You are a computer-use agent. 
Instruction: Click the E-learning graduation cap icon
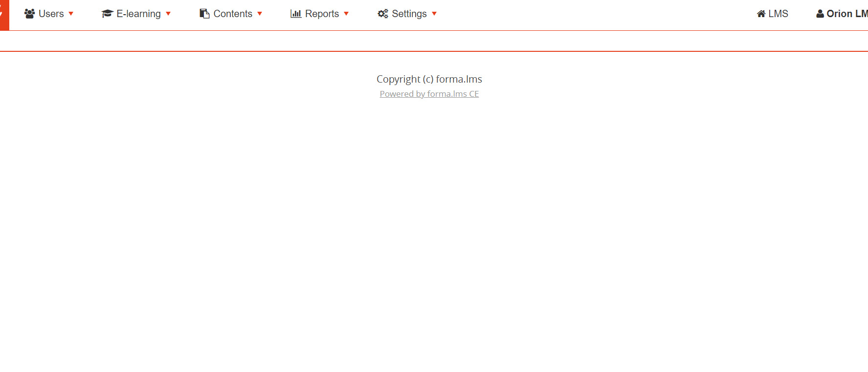[107, 14]
